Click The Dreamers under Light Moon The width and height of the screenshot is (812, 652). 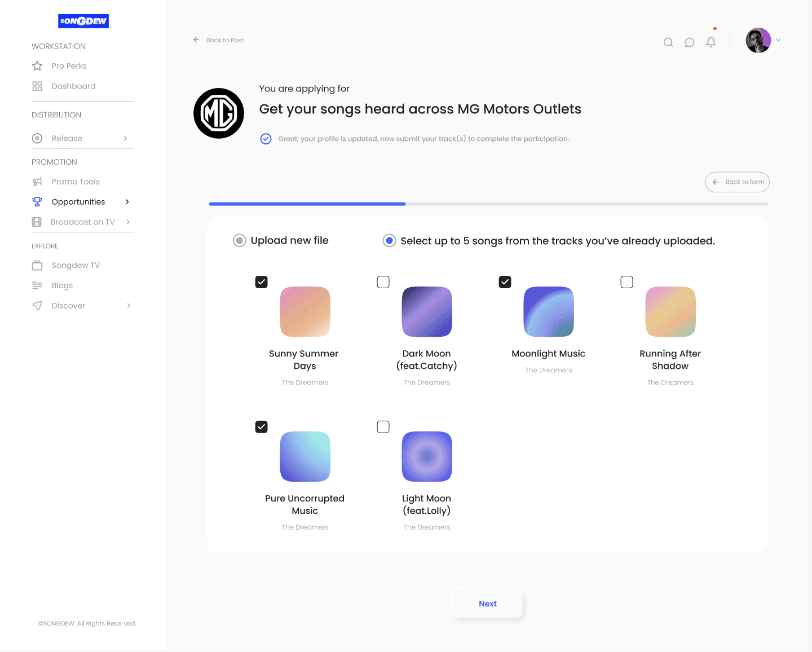(427, 527)
